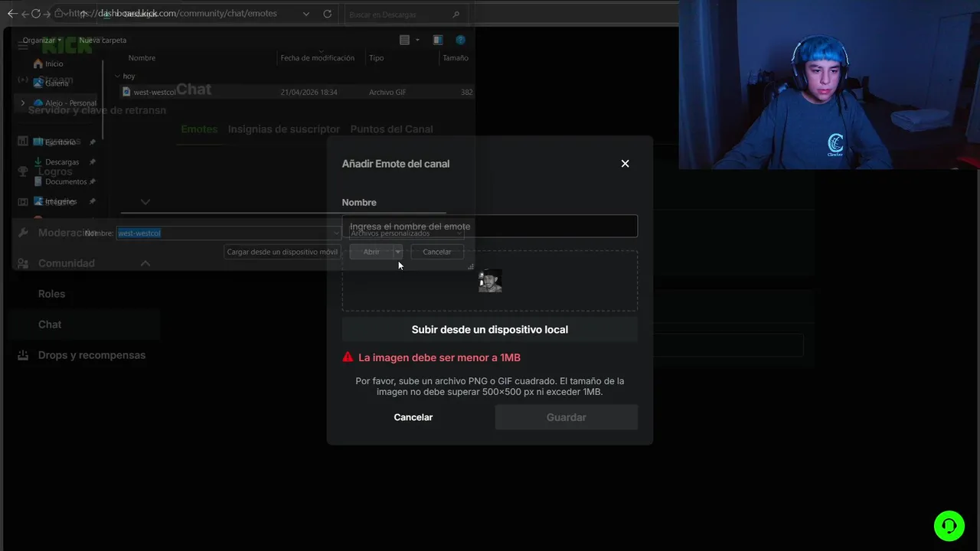Close the Añadir Emote del canal dialog
The height and width of the screenshot is (551, 980).
point(625,164)
